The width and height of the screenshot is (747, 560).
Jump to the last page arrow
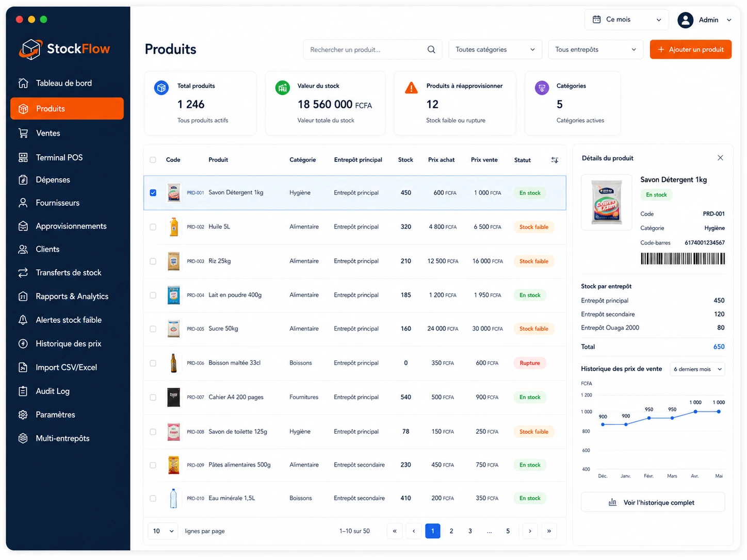point(549,531)
